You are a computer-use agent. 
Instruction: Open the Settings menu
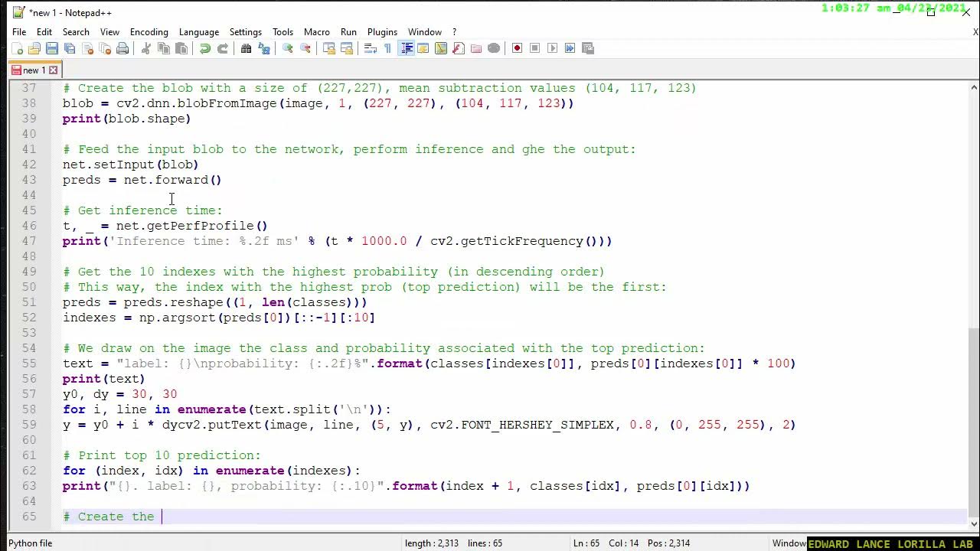click(245, 32)
